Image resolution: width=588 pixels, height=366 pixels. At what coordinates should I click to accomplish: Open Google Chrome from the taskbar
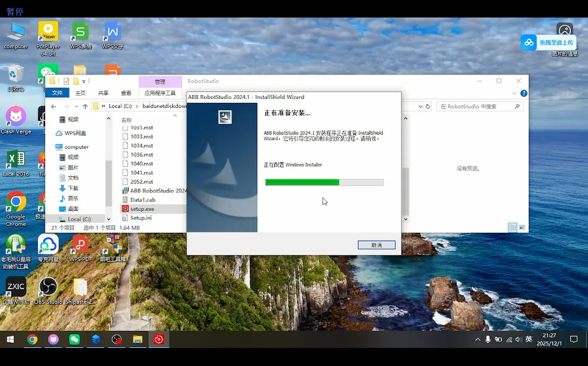coord(33,340)
